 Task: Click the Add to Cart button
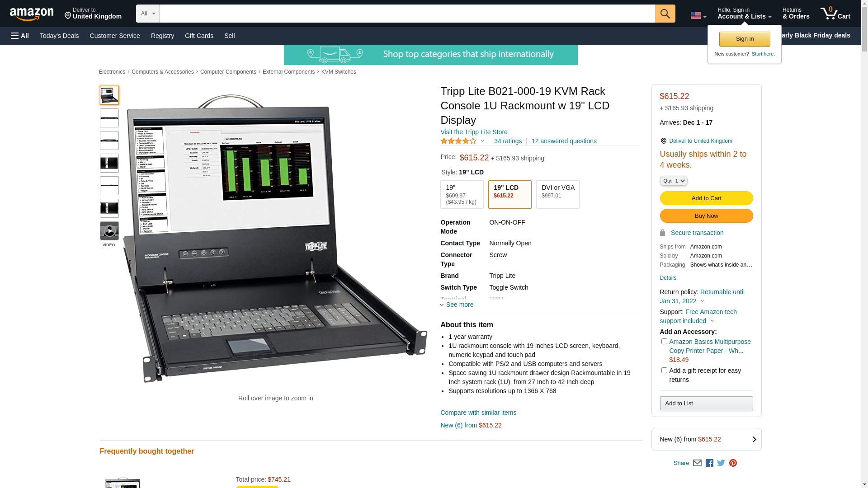[706, 198]
